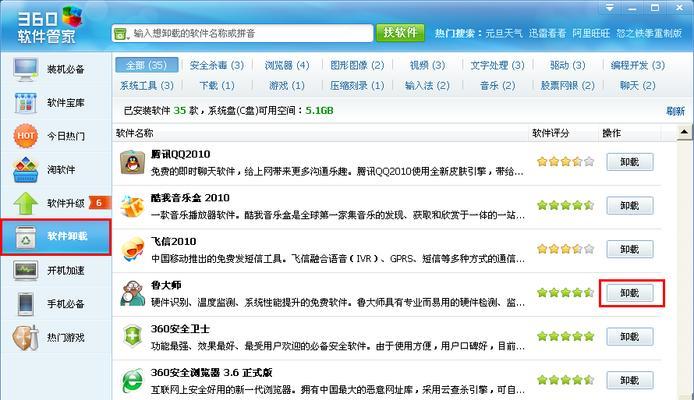Select the 音乐 (2) category tab
Viewport: 694px width, 400px height.
point(497,85)
